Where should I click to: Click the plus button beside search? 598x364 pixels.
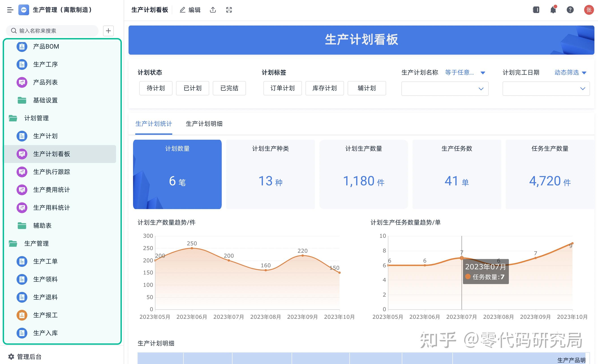pos(108,31)
